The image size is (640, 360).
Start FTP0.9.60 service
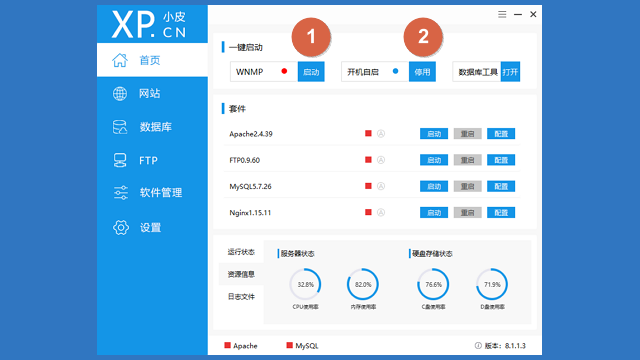coord(434,160)
